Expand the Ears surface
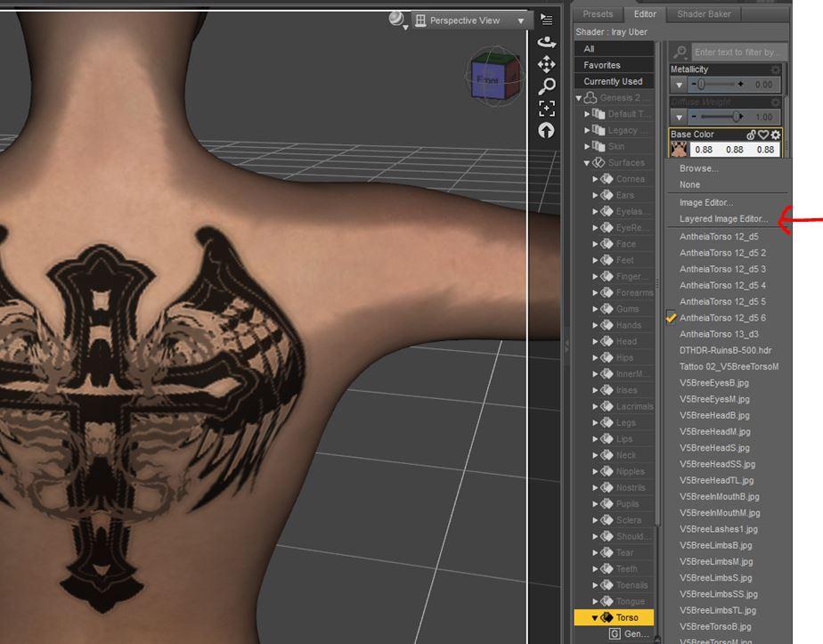The height and width of the screenshot is (644, 823). pos(595,195)
